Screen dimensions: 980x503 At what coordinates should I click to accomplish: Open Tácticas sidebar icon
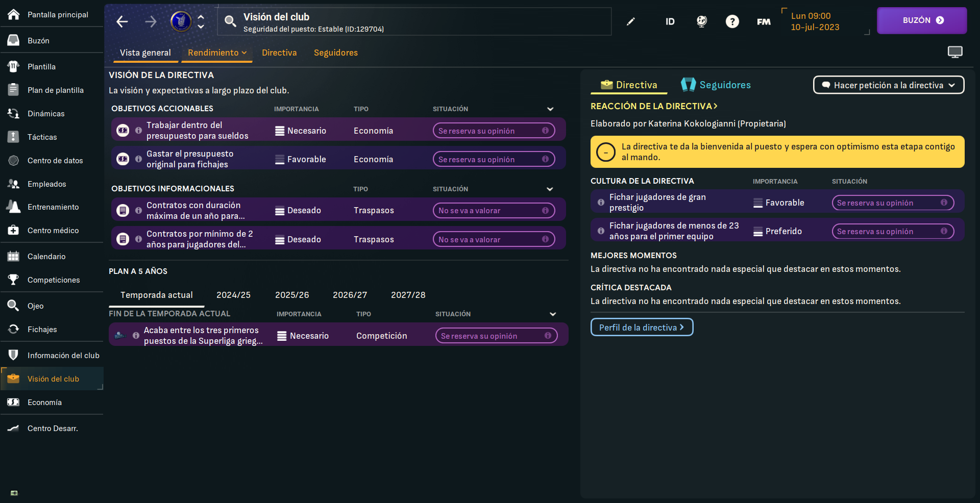(x=14, y=137)
